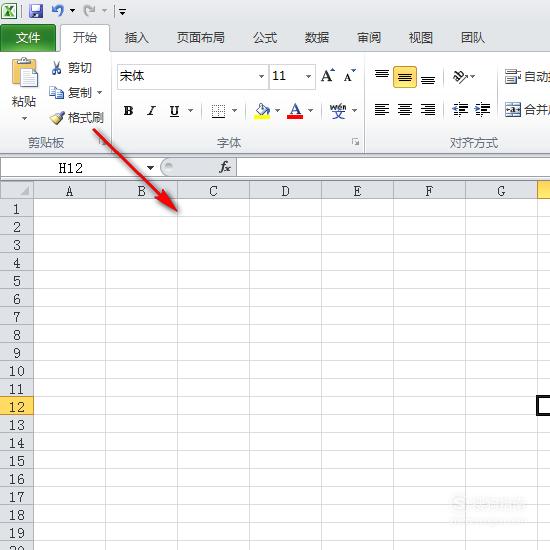The width and height of the screenshot is (550, 550).
Task: Decrease font size with small A icon
Action: coord(349,75)
